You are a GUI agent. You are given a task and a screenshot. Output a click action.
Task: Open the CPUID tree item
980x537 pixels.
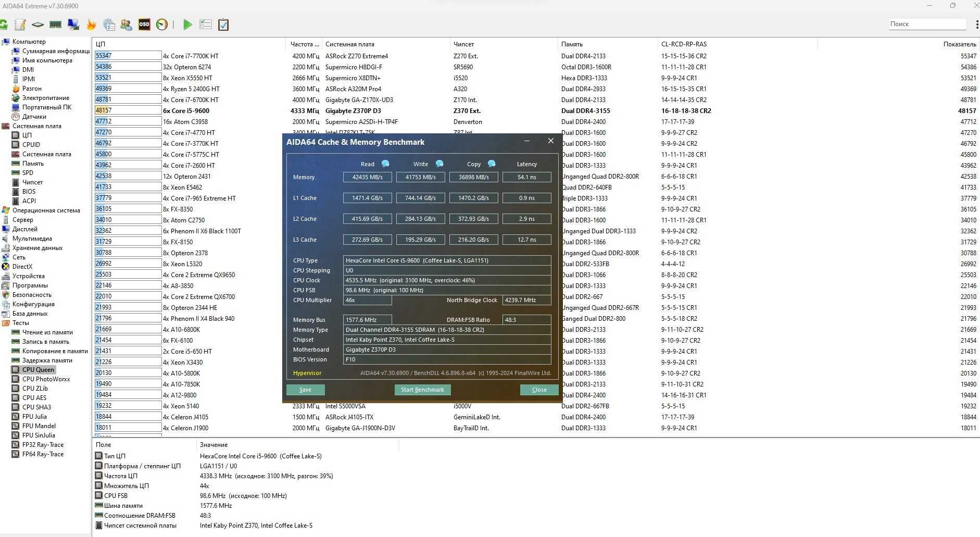(31, 145)
